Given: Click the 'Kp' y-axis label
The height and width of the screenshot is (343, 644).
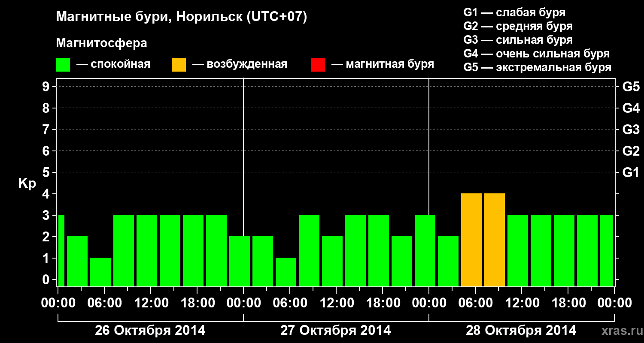Looking at the screenshot, I should [27, 184].
